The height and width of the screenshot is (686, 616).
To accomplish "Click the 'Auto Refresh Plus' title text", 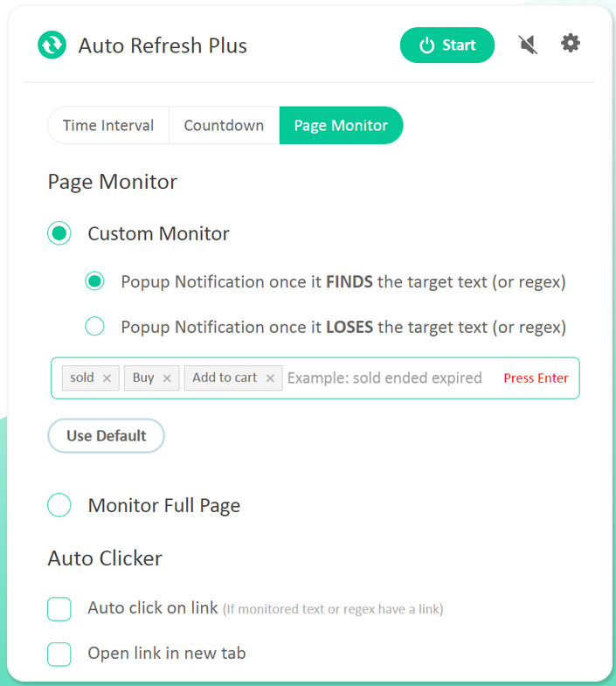I will point(163,45).
